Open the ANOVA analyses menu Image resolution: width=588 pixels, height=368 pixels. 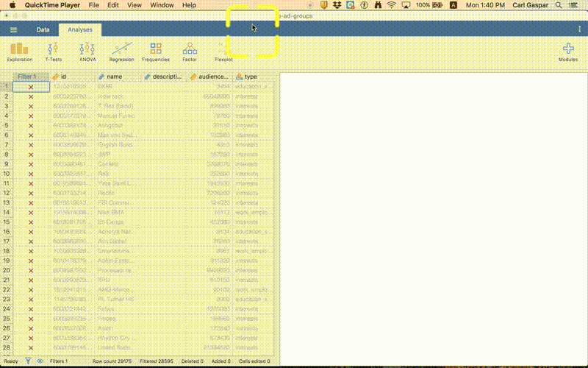tap(87, 52)
